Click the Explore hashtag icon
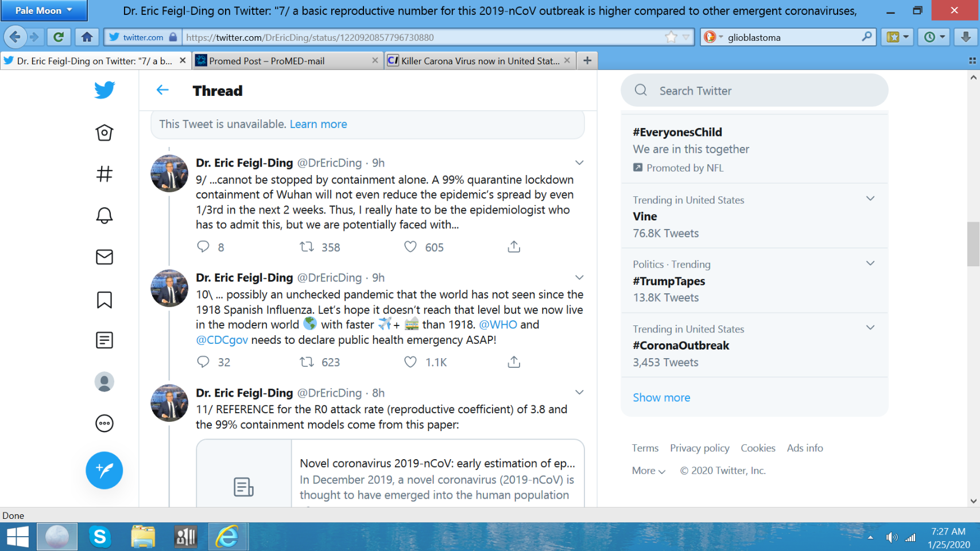The image size is (980, 551). (104, 174)
